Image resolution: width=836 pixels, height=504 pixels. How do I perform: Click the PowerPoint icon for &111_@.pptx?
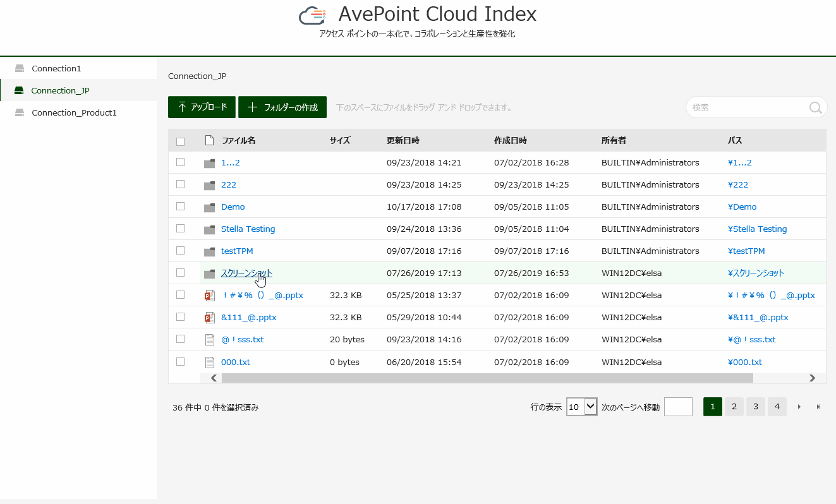210,318
